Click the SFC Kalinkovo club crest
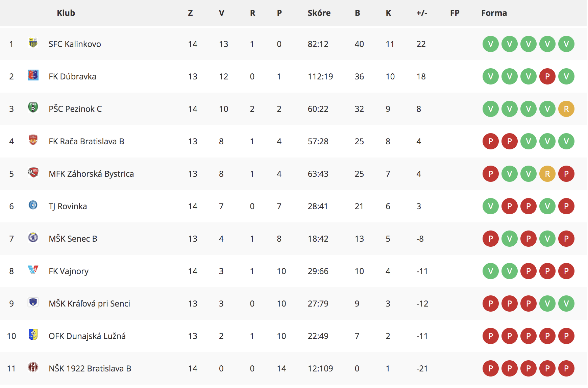 tap(33, 43)
